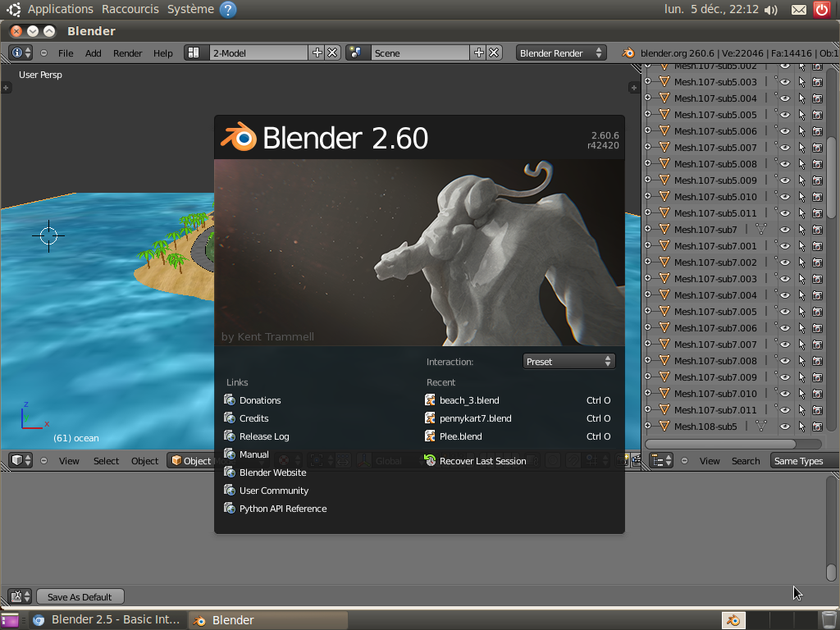Expand the Mesh.107-sub7 tree item
The width and height of the screenshot is (840, 630).
click(x=647, y=230)
